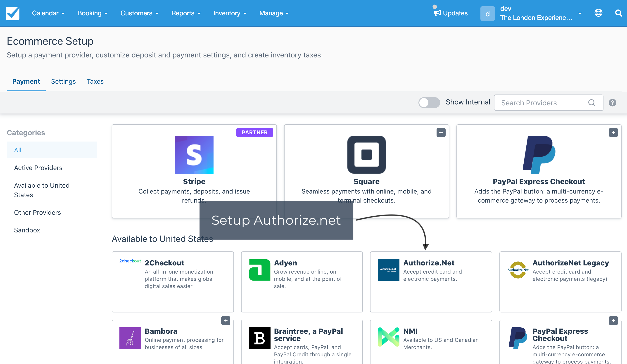Open the Adyen provider title

tap(285, 263)
